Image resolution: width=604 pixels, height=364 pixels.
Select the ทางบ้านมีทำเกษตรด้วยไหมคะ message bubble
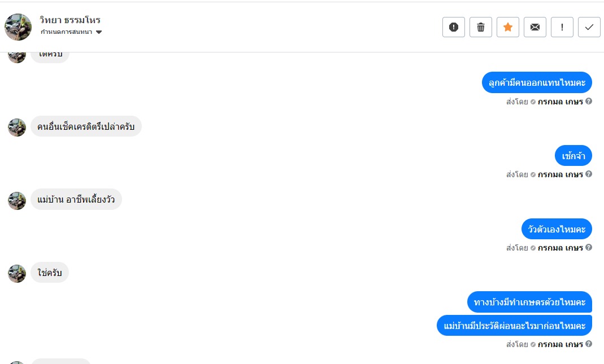pyautogui.click(x=529, y=302)
